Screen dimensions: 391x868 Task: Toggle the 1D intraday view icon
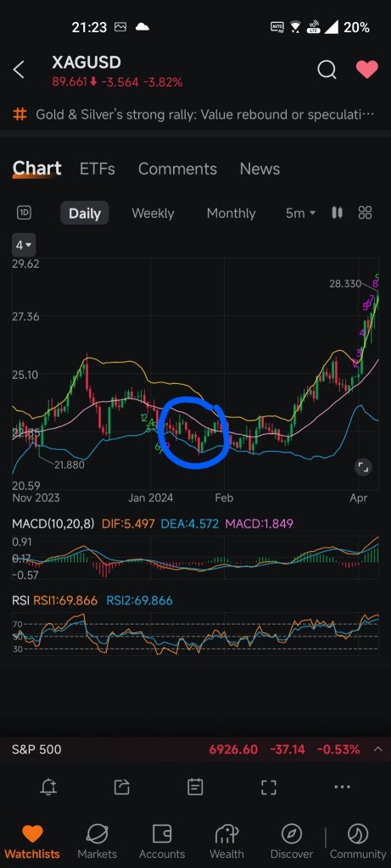pyautogui.click(x=24, y=213)
